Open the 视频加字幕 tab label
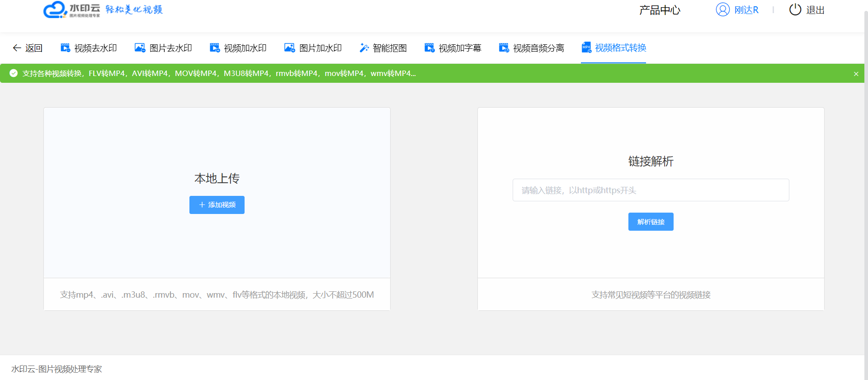 coord(460,48)
